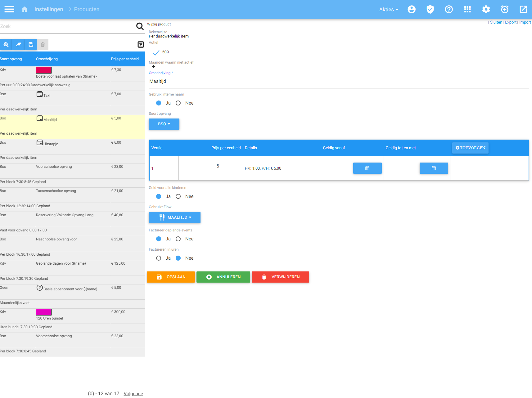Go to next page via Volgende link
The image size is (532, 398).
click(x=133, y=393)
